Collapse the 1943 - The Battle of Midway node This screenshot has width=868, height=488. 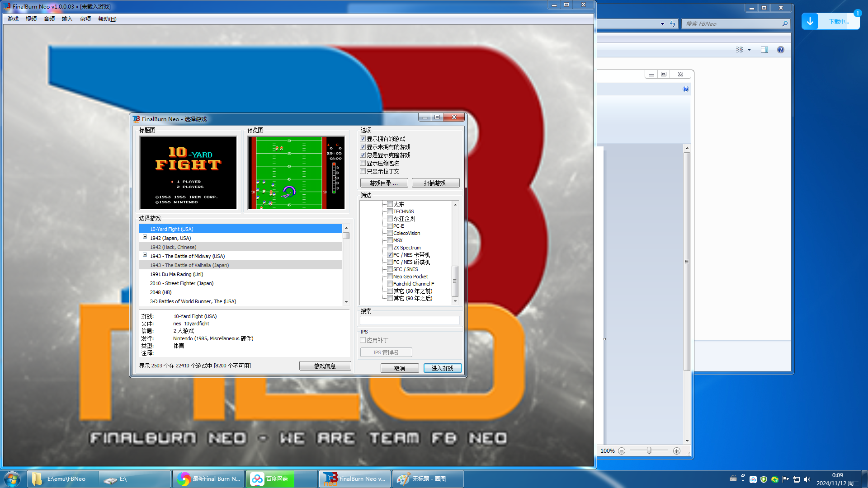pyautogui.click(x=145, y=255)
